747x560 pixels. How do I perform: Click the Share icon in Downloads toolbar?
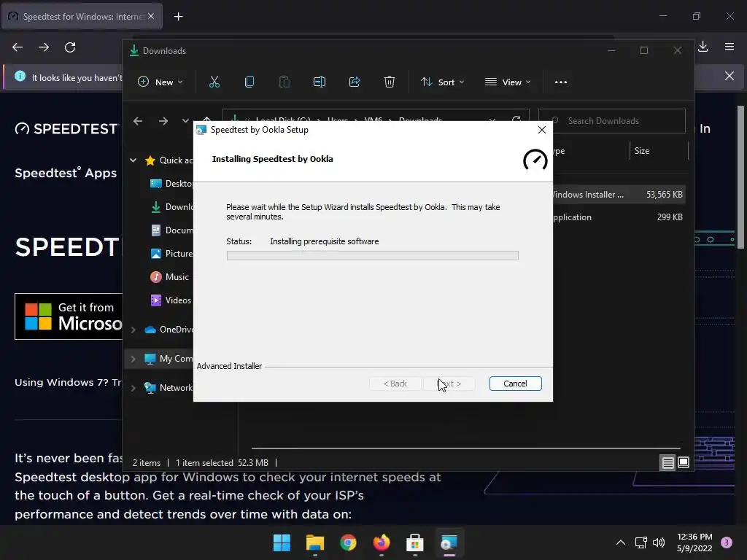click(x=355, y=82)
